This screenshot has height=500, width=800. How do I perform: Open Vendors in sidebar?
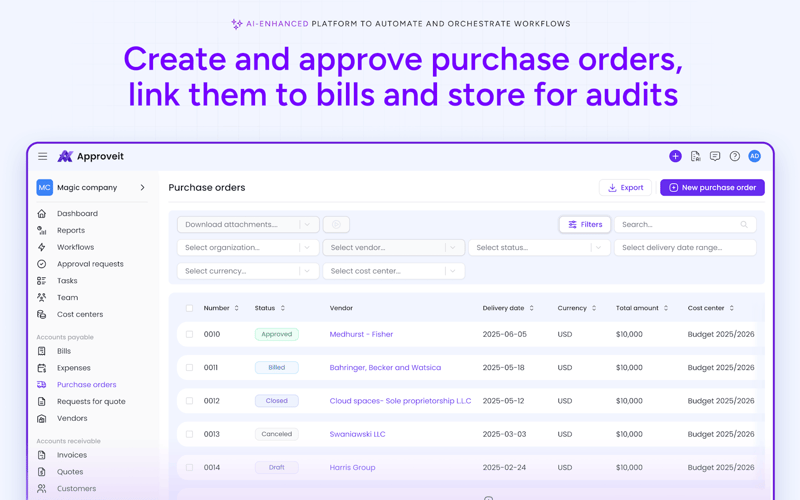tap(72, 418)
